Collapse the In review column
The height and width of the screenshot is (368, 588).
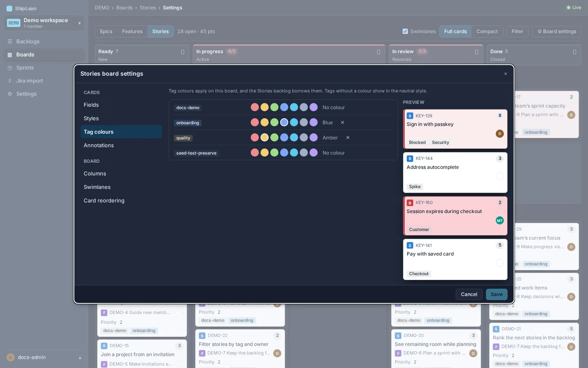pos(477,52)
